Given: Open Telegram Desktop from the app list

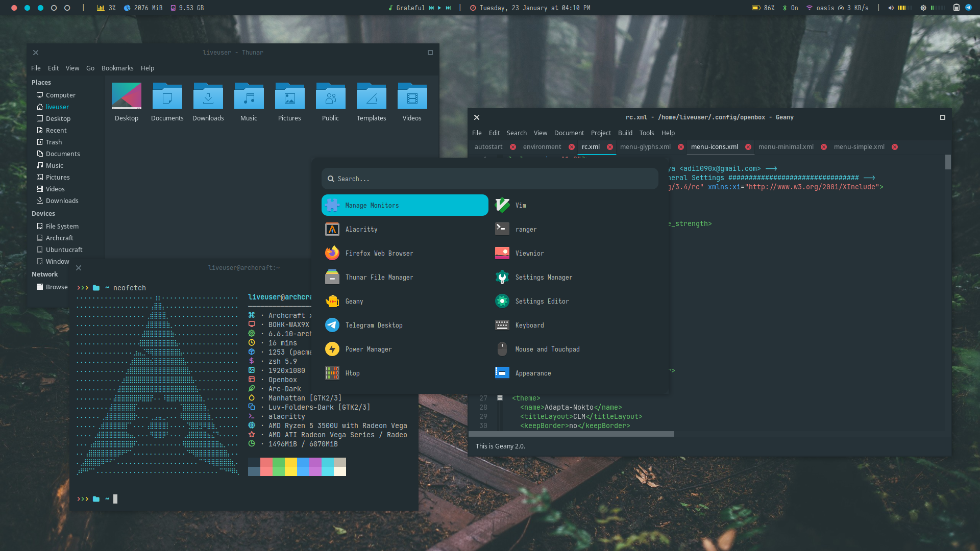Looking at the screenshot, I should pyautogui.click(x=374, y=325).
